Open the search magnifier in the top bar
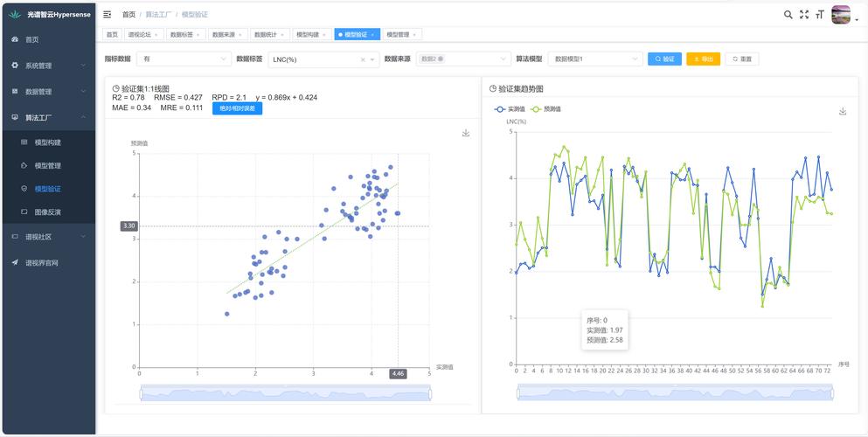Image resolution: width=868 pixels, height=437 pixels. [788, 14]
